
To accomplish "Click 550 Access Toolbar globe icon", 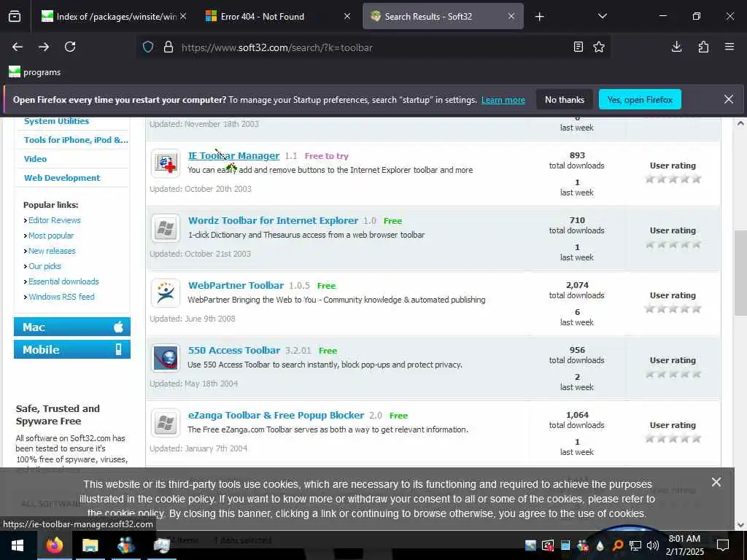I will point(166,358).
